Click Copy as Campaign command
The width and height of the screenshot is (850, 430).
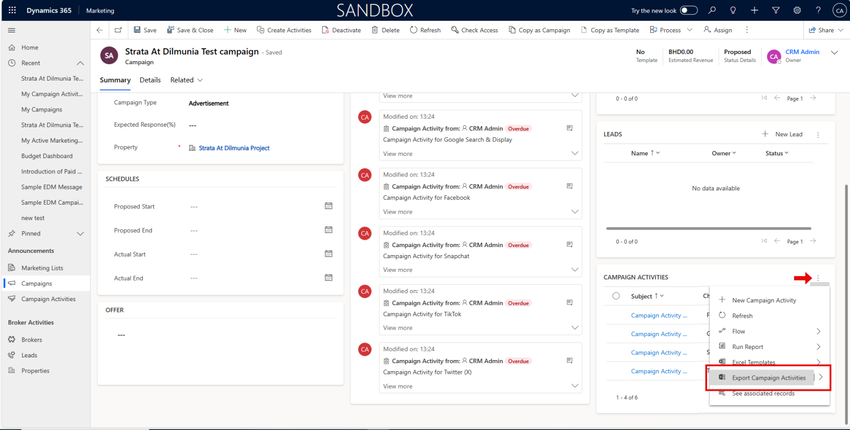[539, 30]
